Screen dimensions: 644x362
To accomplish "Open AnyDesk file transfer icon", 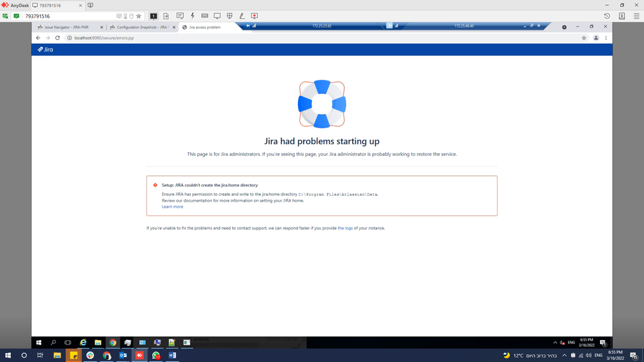I will [166, 16].
